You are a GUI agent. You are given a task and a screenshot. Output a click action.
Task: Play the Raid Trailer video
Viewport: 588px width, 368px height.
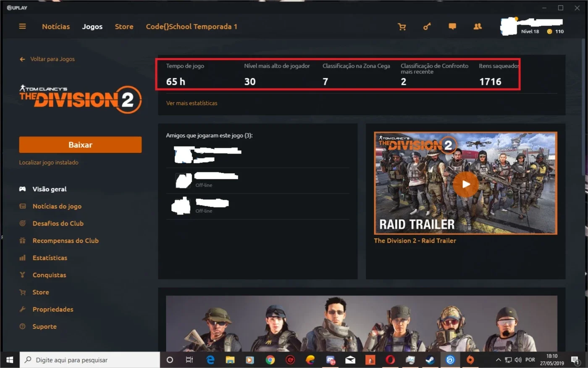466,184
